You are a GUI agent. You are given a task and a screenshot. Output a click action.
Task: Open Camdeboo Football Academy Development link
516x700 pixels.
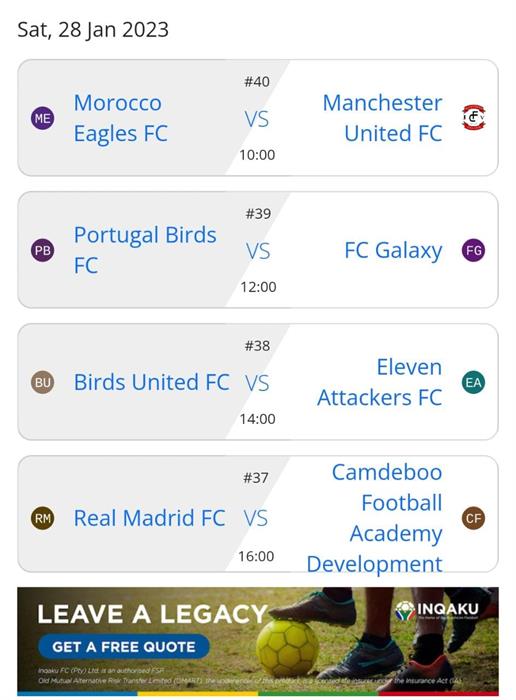click(375, 518)
